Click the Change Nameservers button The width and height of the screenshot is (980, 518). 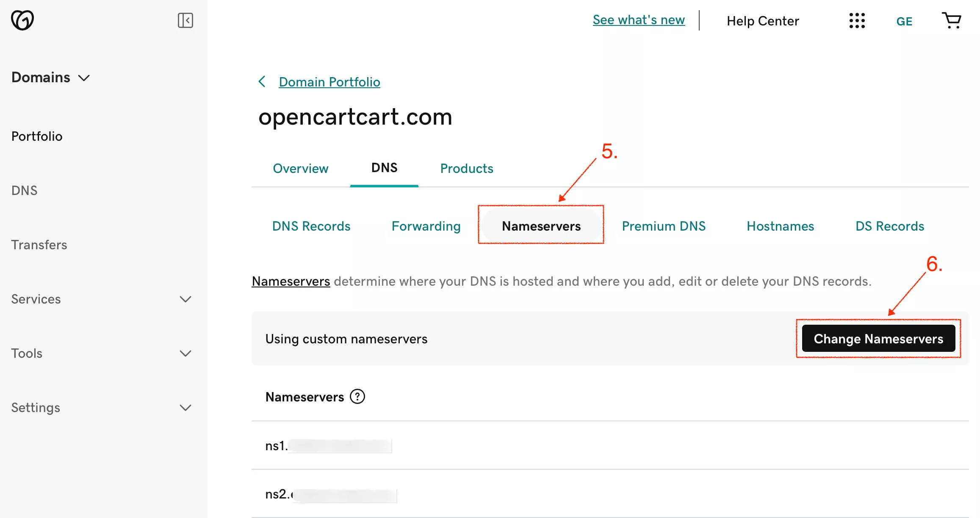pyautogui.click(x=878, y=339)
